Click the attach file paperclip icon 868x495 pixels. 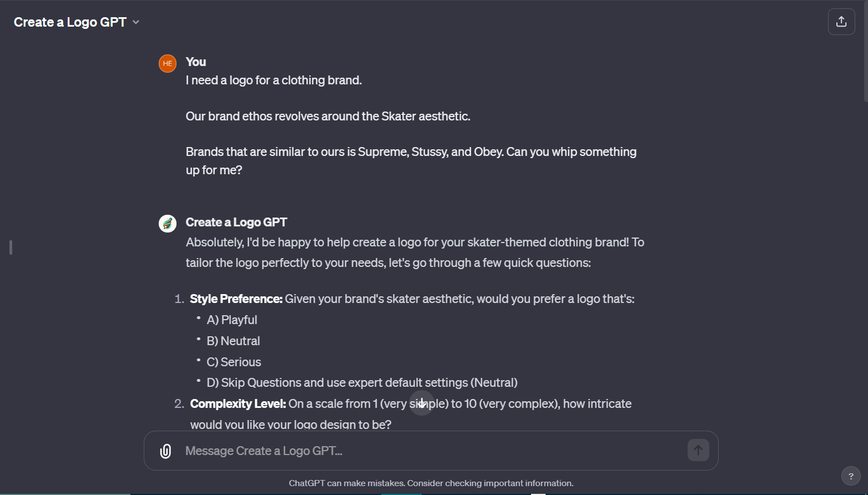[166, 451]
